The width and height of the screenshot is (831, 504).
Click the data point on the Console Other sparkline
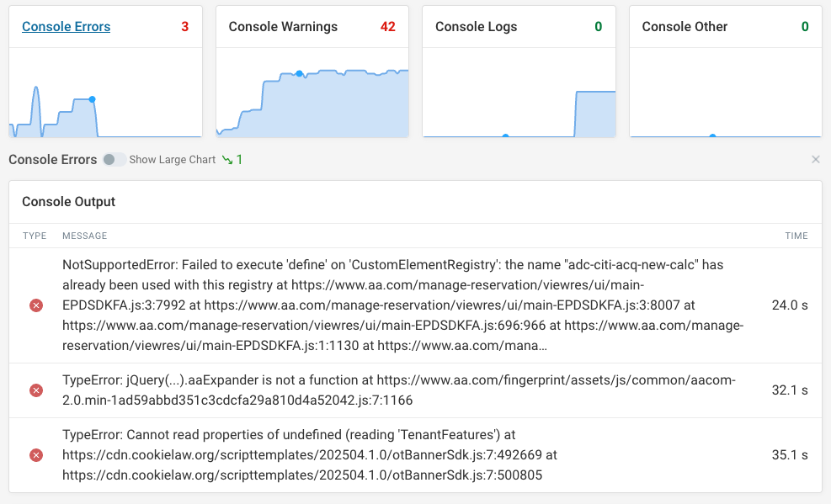coord(712,135)
